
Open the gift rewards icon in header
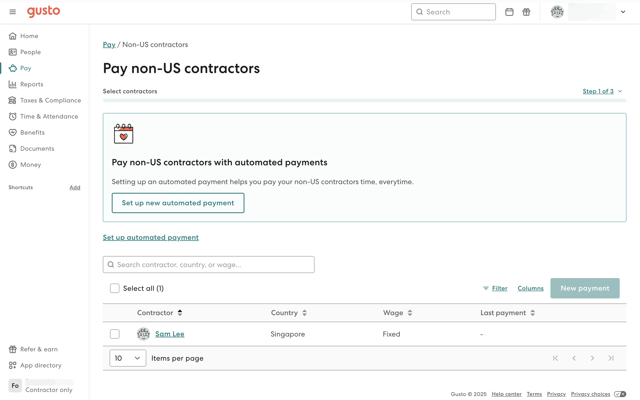click(x=526, y=12)
